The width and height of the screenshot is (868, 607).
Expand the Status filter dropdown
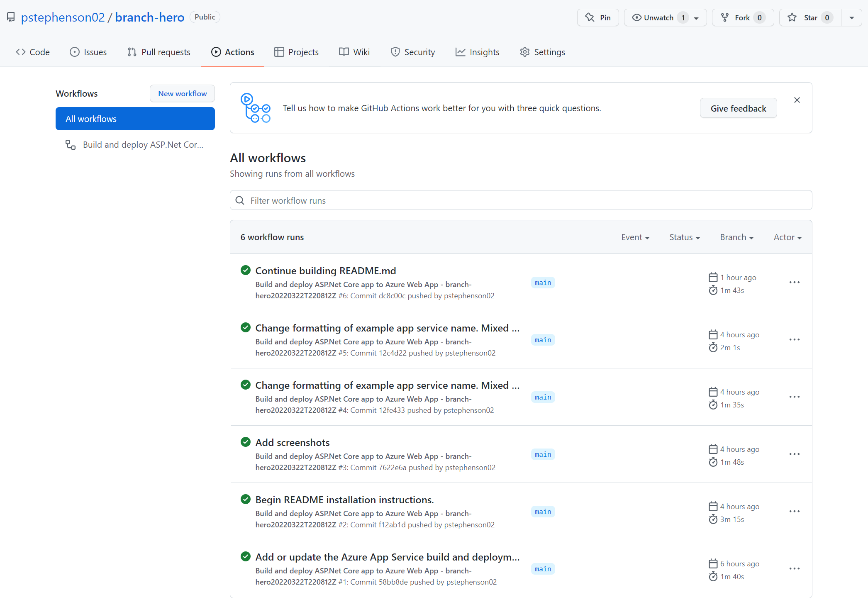tap(684, 237)
